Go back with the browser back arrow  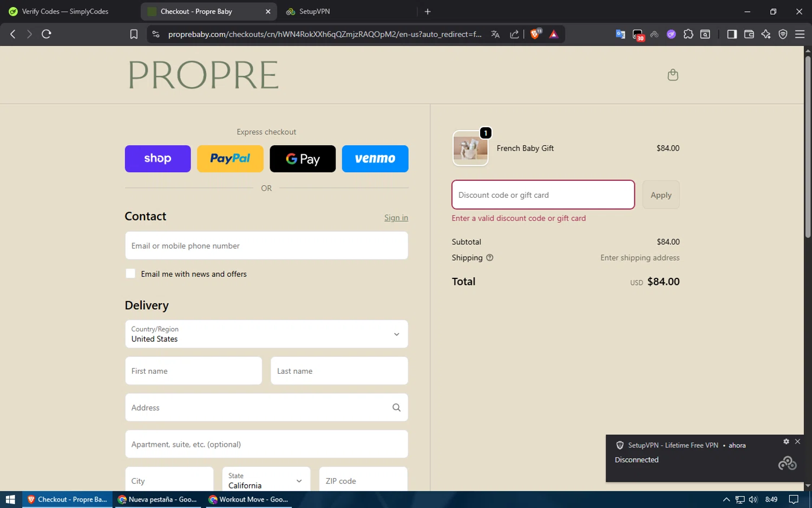point(13,34)
